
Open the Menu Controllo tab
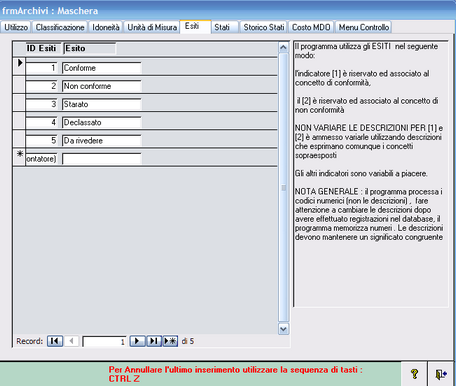point(364,27)
